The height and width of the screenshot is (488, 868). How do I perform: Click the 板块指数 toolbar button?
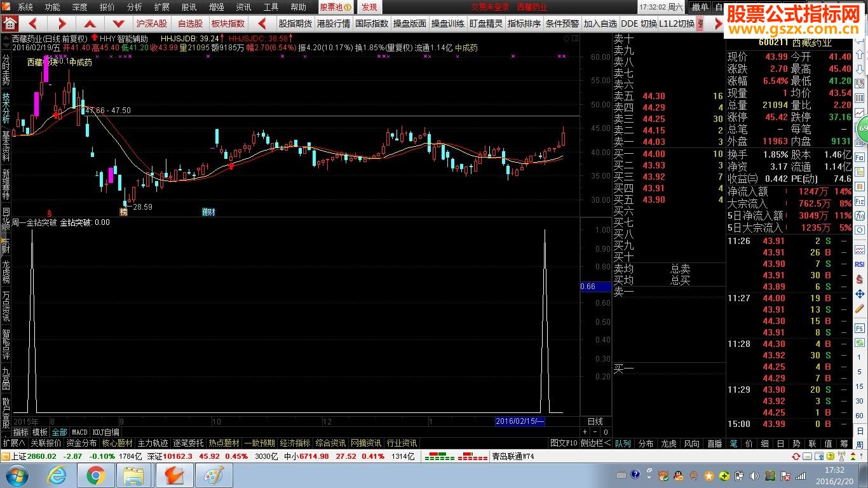[228, 24]
